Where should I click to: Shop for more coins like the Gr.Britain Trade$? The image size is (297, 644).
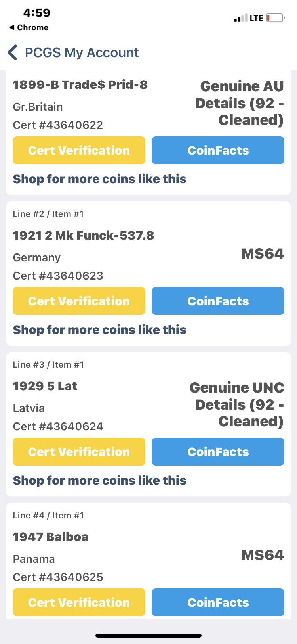pyautogui.click(x=99, y=179)
